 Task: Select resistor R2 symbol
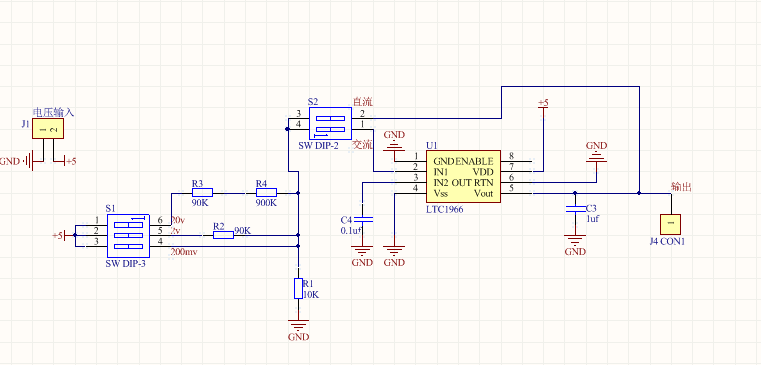pos(223,235)
